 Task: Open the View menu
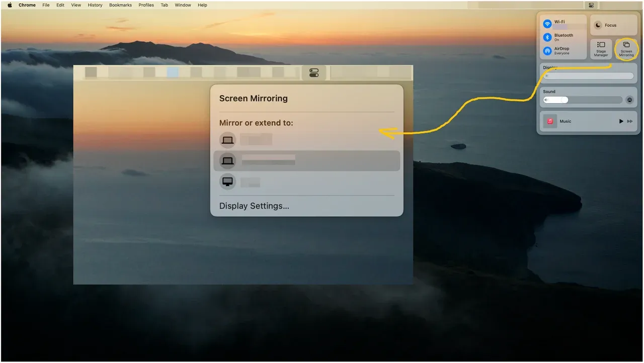click(76, 5)
